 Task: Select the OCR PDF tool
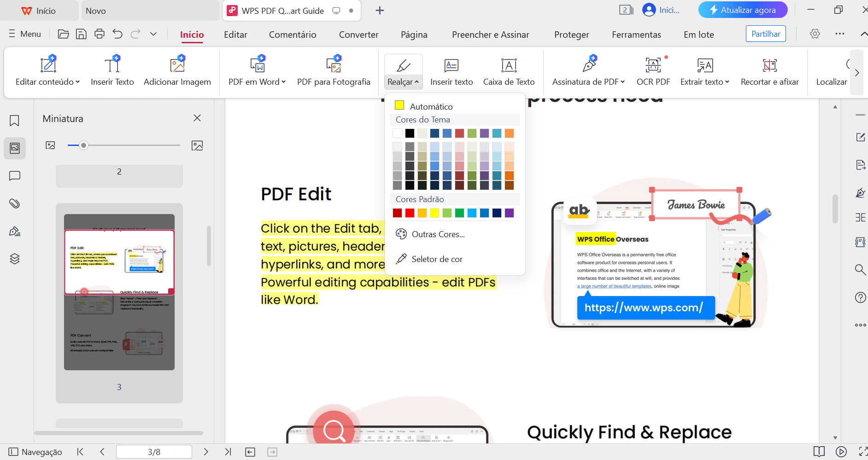pyautogui.click(x=653, y=71)
